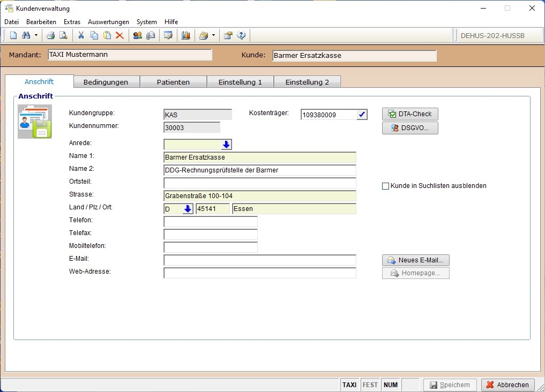Click the FEST status bar indicator
545x392 pixels.
(370, 385)
